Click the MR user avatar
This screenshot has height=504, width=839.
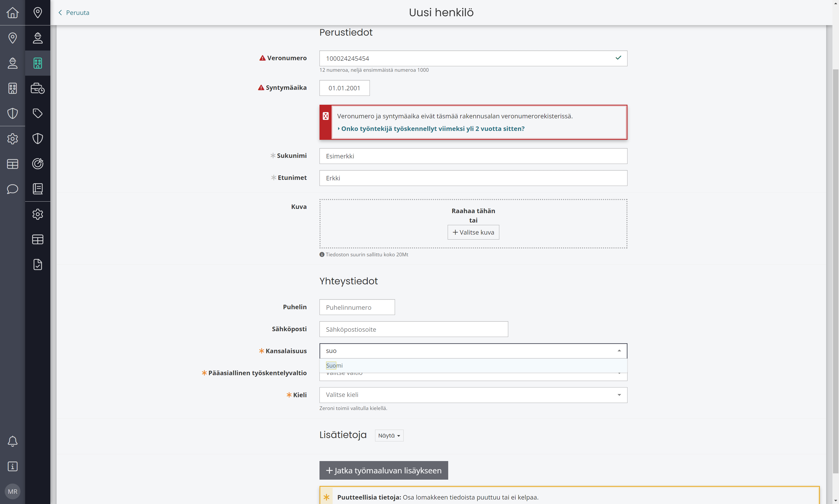click(13, 491)
